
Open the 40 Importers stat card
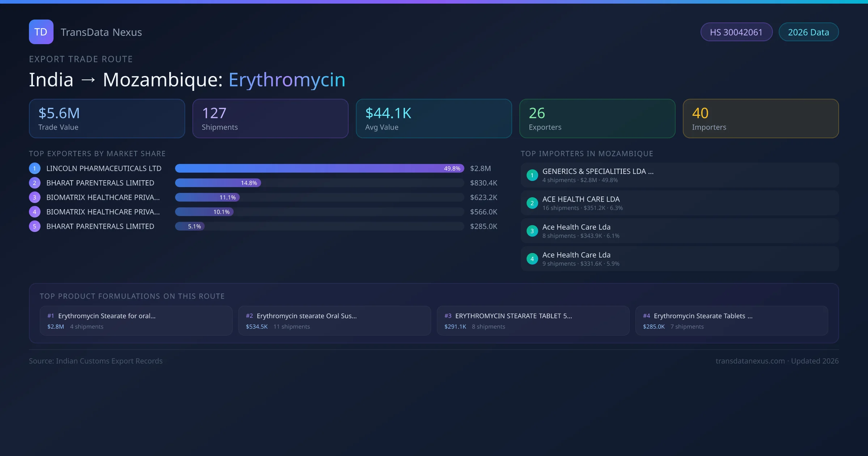click(761, 118)
